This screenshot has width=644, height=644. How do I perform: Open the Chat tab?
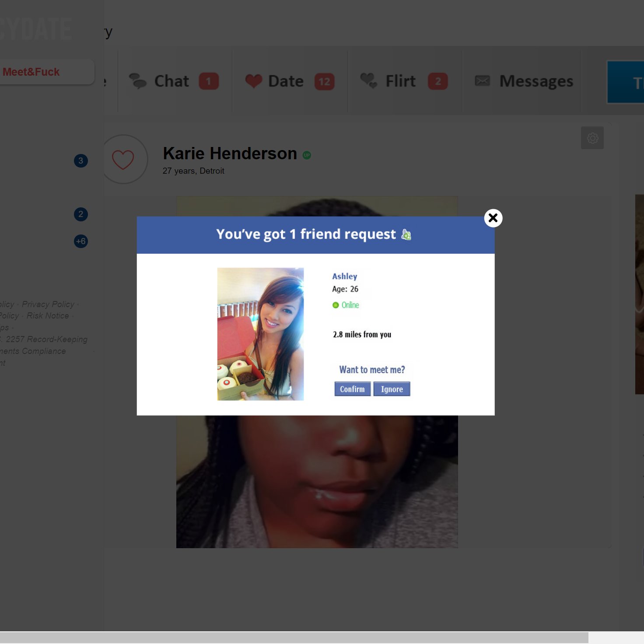pos(175,81)
